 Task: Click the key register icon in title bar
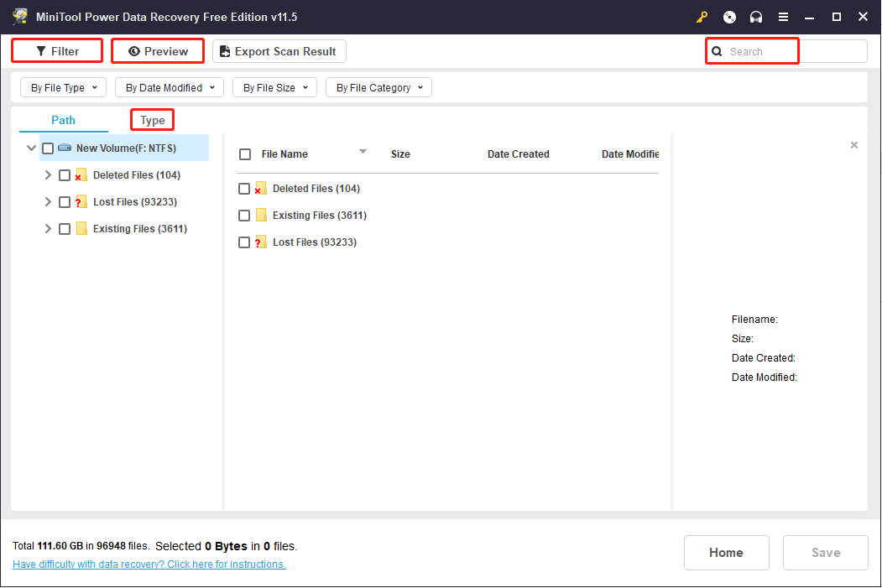(702, 17)
